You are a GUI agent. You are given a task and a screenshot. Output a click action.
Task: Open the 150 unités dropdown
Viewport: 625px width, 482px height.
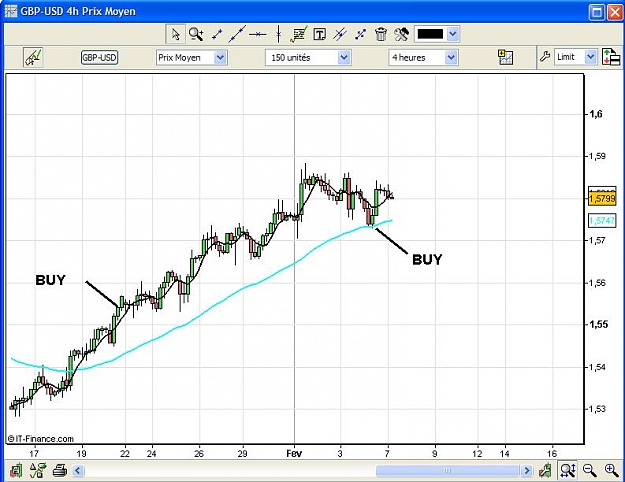[x=308, y=58]
